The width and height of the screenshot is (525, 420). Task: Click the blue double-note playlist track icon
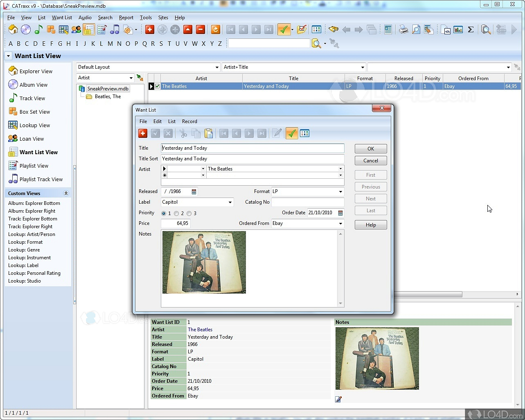pyautogui.click(x=115, y=29)
